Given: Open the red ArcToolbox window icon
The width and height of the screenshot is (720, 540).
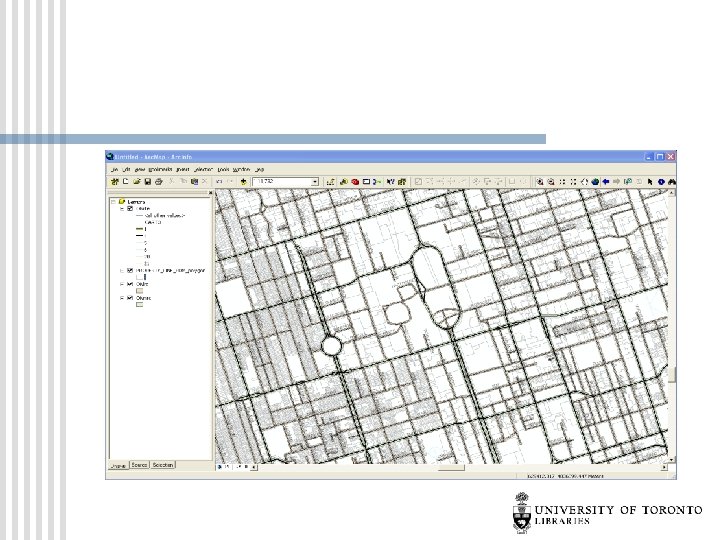Looking at the screenshot, I should point(355,182).
